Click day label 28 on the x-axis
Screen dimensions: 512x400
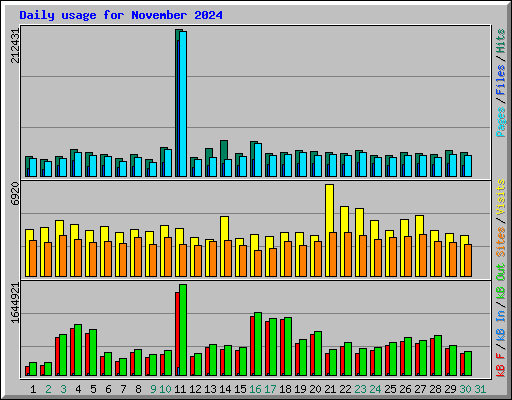(435, 389)
